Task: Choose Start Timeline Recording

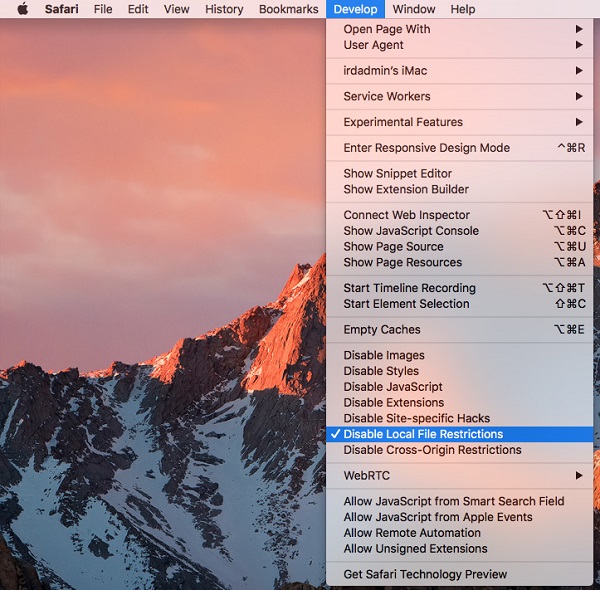Action: point(460,288)
